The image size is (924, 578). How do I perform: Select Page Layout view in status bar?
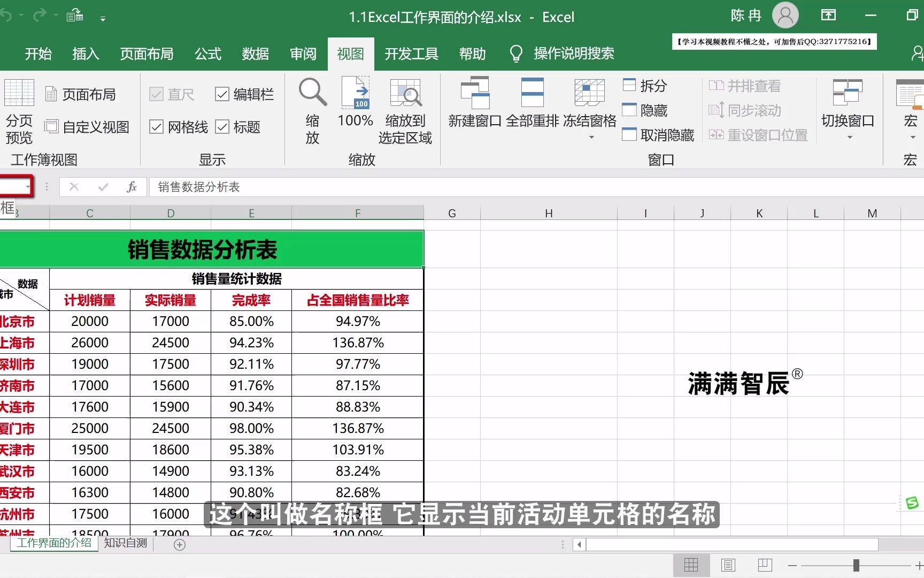point(728,565)
